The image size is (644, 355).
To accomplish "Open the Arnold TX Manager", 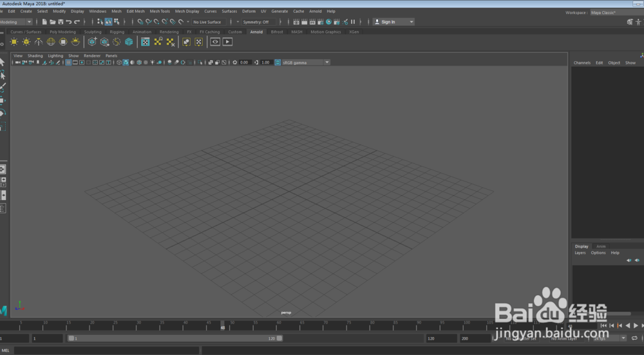I will tap(146, 42).
